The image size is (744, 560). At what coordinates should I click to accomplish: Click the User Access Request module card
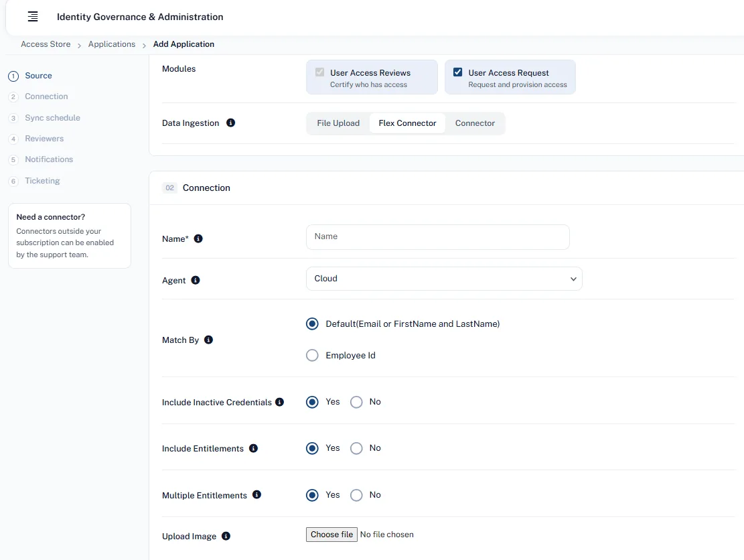[x=510, y=77]
